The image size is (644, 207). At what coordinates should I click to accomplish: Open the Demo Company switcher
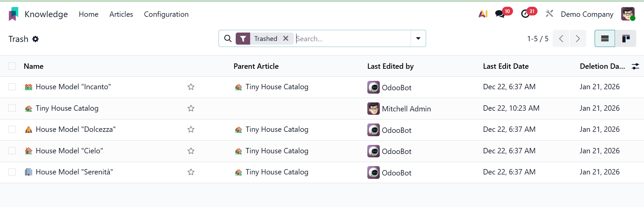pyautogui.click(x=587, y=14)
